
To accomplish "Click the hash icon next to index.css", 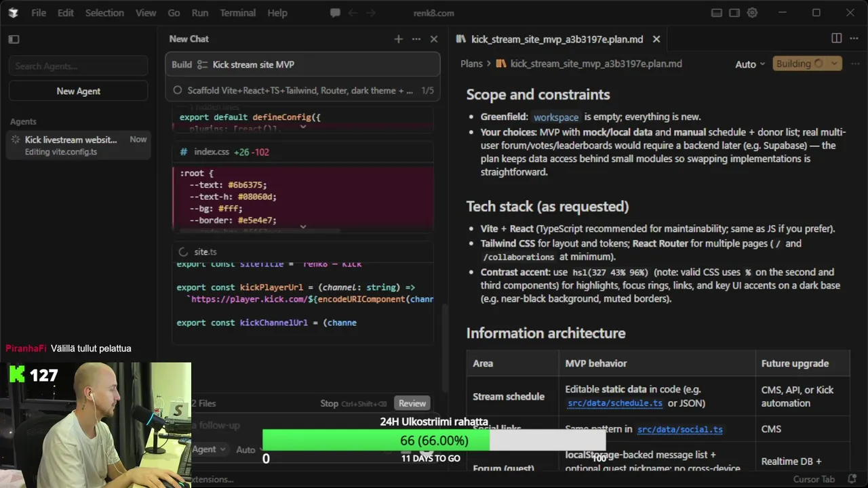I will tap(184, 152).
